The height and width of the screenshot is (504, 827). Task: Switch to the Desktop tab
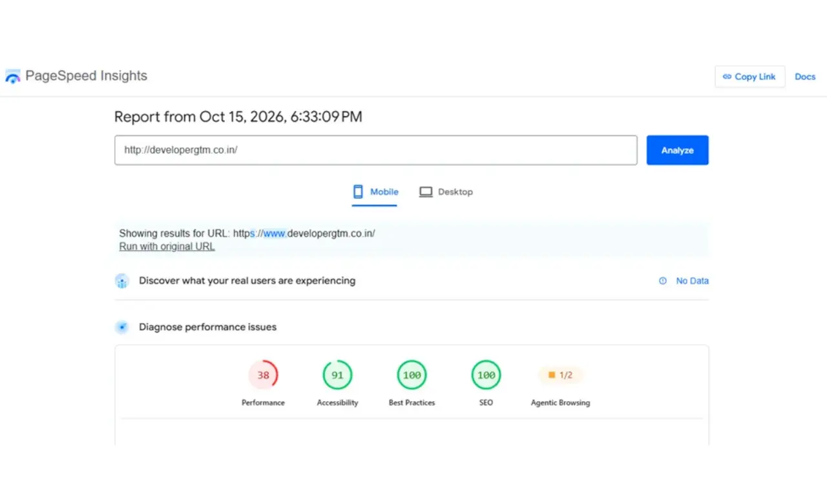point(446,192)
